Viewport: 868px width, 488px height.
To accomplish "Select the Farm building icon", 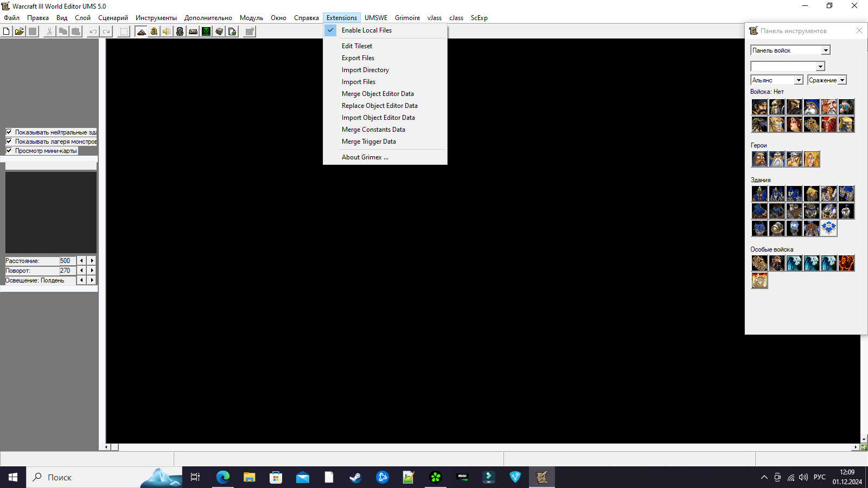I will (812, 194).
